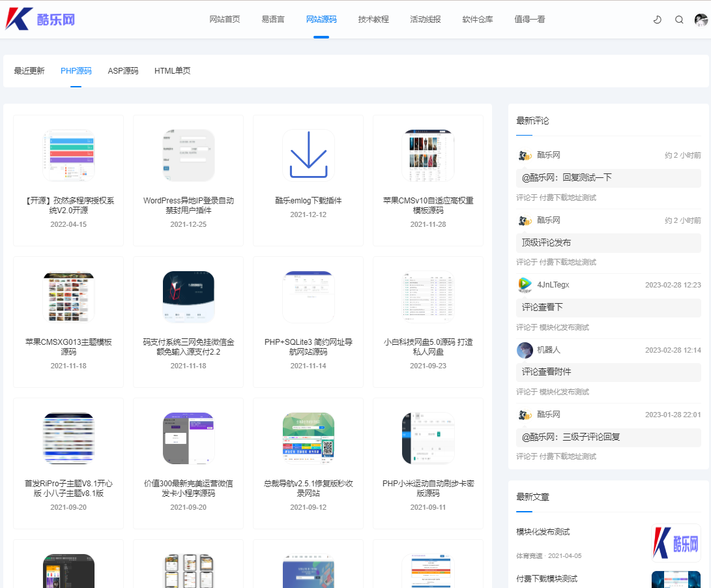
Task: Open title 酷乐emlog下载插件
Action: tap(308, 201)
